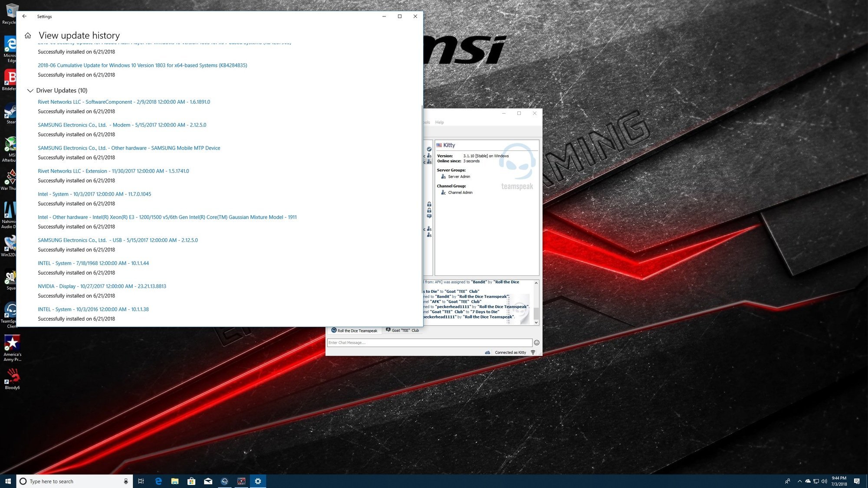Open Settings home via house icon
Screen dimensions: 868x488
point(28,36)
